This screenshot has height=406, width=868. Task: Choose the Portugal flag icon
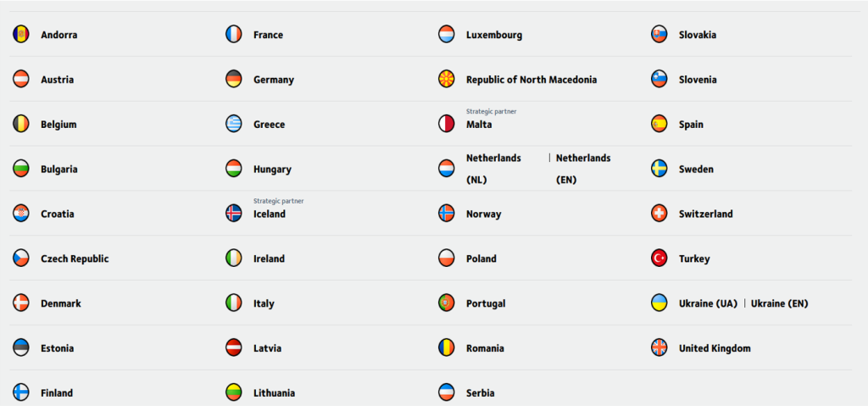point(447,303)
